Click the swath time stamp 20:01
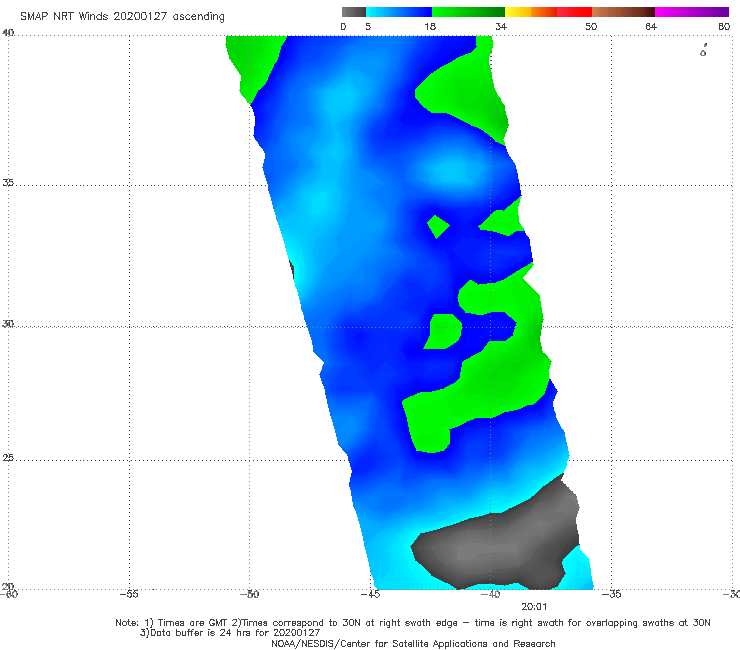The width and height of the screenshot is (740, 650). point(534,607)
